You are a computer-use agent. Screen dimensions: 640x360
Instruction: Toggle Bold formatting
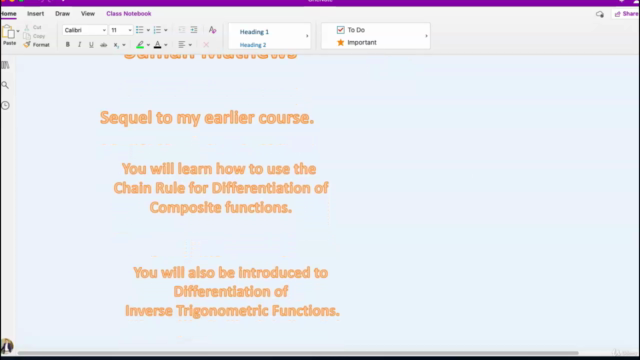[x=68, y=44]
